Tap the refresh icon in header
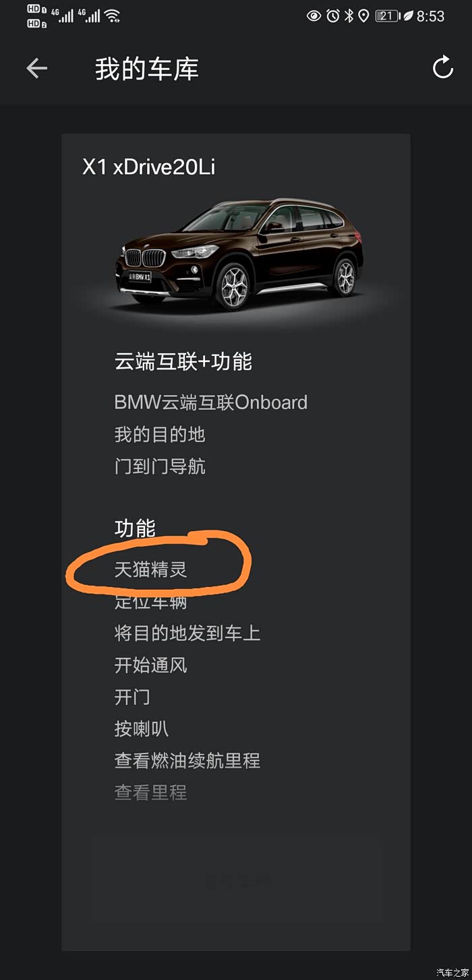 point(442,67)
